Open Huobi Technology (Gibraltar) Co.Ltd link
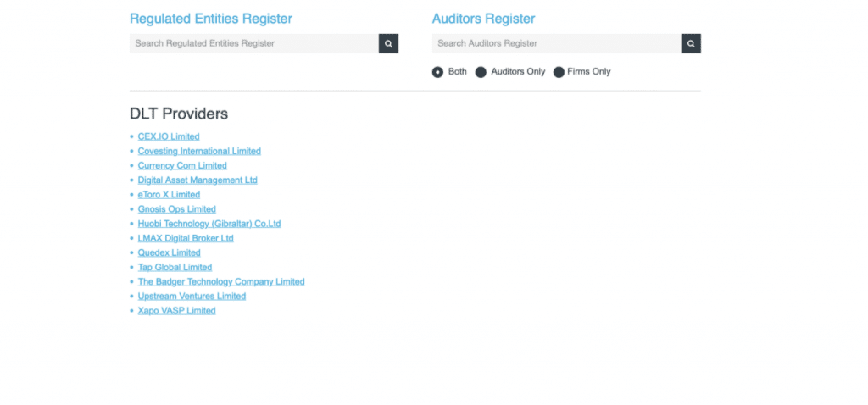 pyautogui.click(x=209, y=224)
